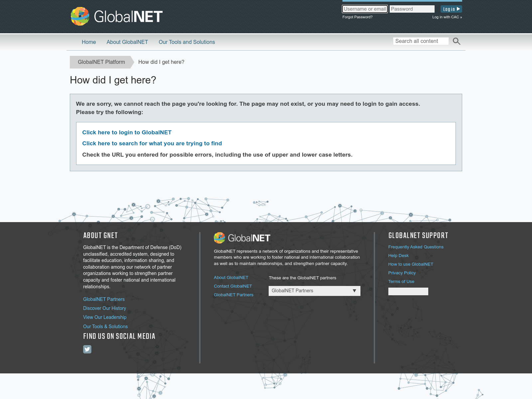The image size is (532, 399).
Task: Click the 'Check the URL you entered' text
Action: point(217,155)
